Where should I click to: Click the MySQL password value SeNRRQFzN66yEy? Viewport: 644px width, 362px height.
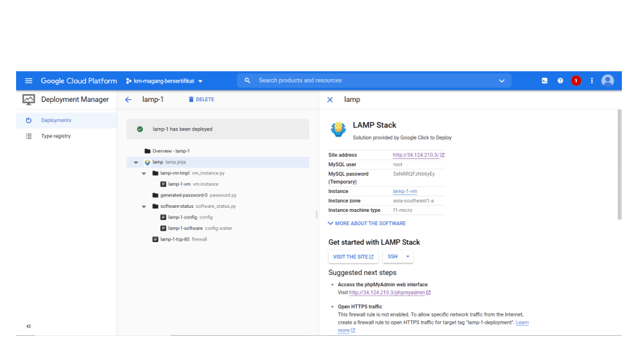click(414, 174)
